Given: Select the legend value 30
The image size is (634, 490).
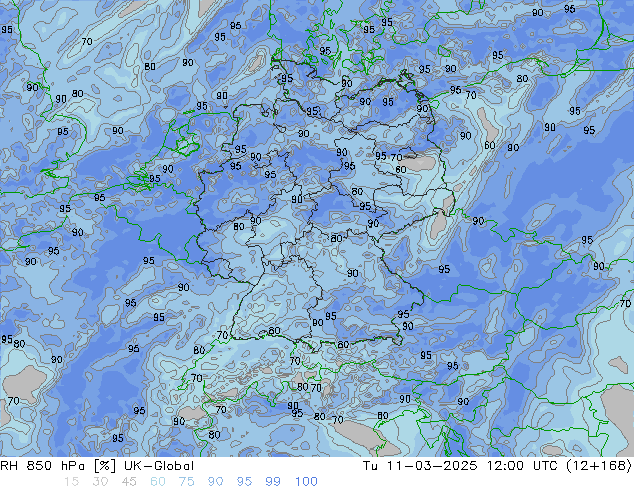Looking at the screenshot, I should [x=100, y=482].
